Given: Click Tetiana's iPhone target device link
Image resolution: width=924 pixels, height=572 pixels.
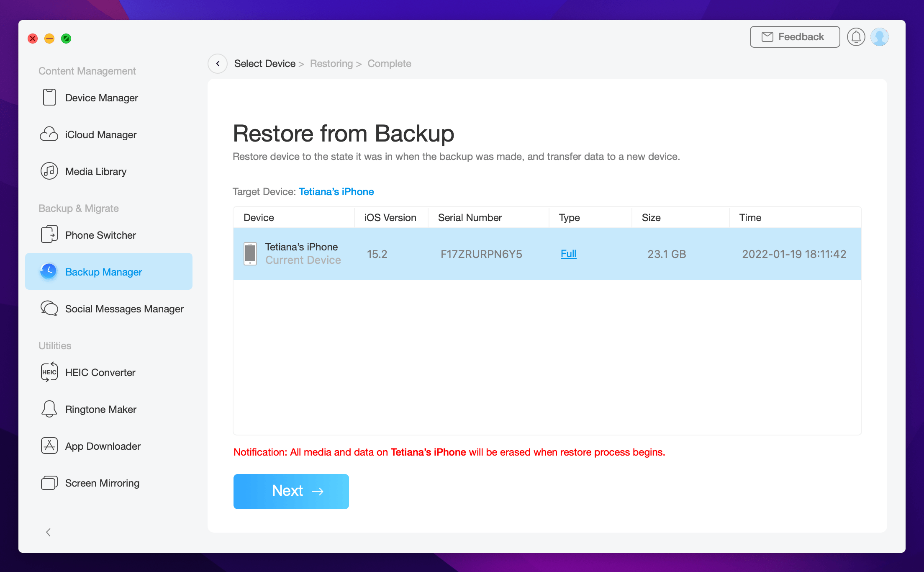Looking at the screenshot, I should coord(336,192).
